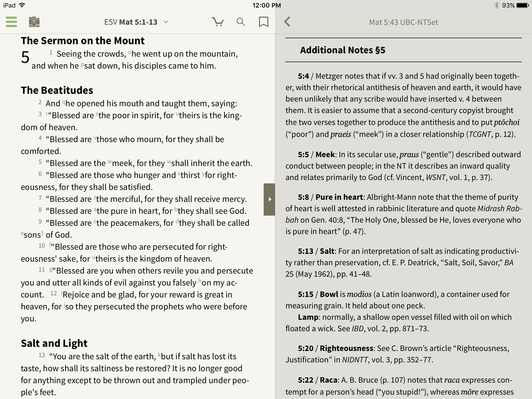The width and height of the screenshot is (532, 399).
Task: Tap the search magnifier icon
Action: tap(241, 22)
